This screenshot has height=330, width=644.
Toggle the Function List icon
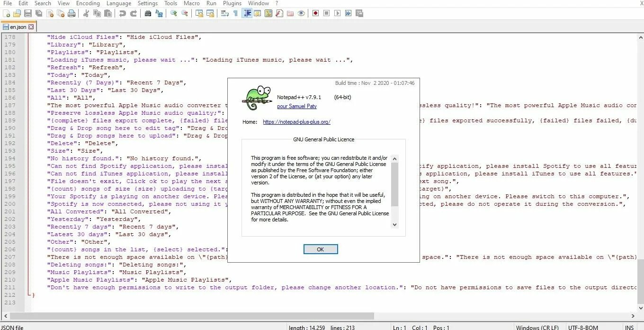coord(279,13)
